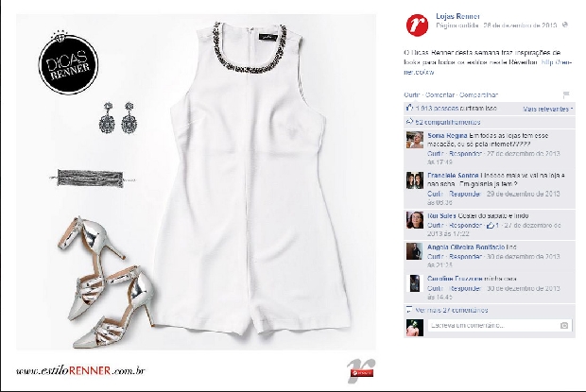
Task: Click the camera icon in comment box
Action: pyautogui.click(x=564, y=326)
